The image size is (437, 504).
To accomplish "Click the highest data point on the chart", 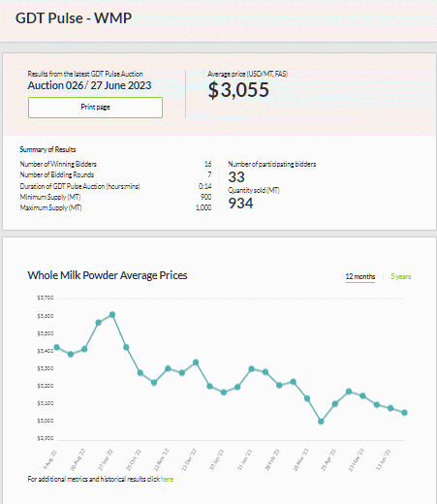I will [x=112, y=314].
